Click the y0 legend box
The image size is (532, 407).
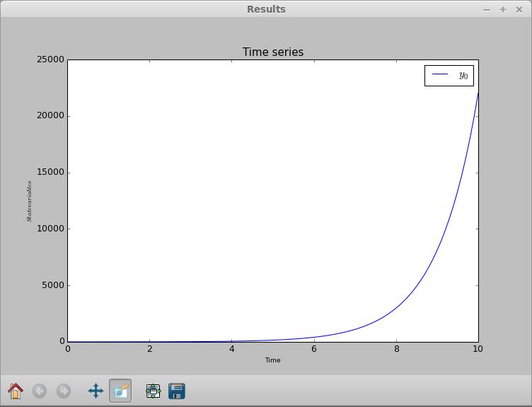[x=449, y=75]
